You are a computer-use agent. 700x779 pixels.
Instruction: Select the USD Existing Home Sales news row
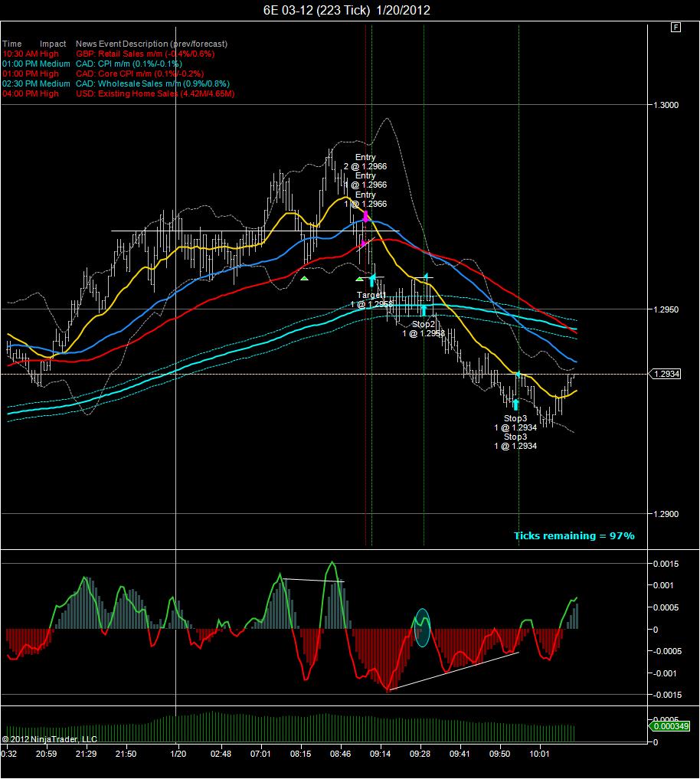[x=118, y=93]
